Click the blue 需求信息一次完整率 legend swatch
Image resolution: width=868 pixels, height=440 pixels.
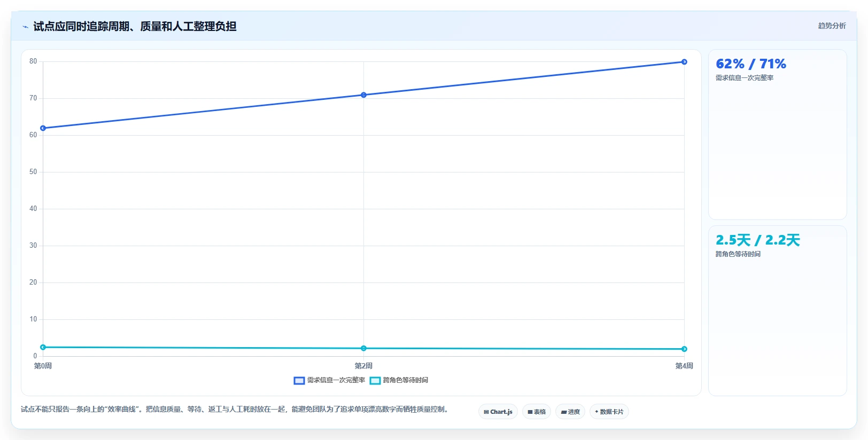coord(299,381)
